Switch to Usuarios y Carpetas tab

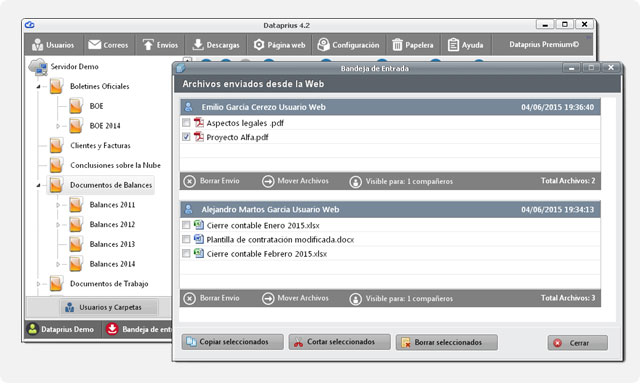pos(109,307)
